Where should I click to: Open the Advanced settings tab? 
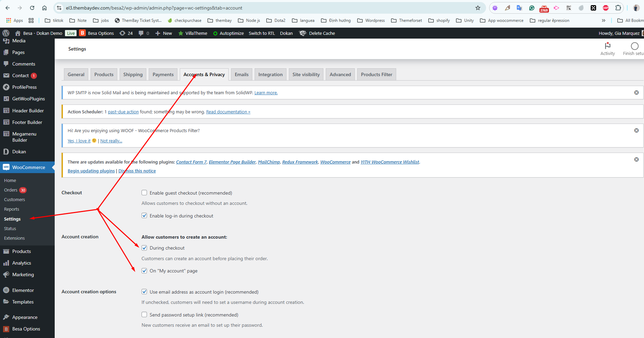(340, 74)
